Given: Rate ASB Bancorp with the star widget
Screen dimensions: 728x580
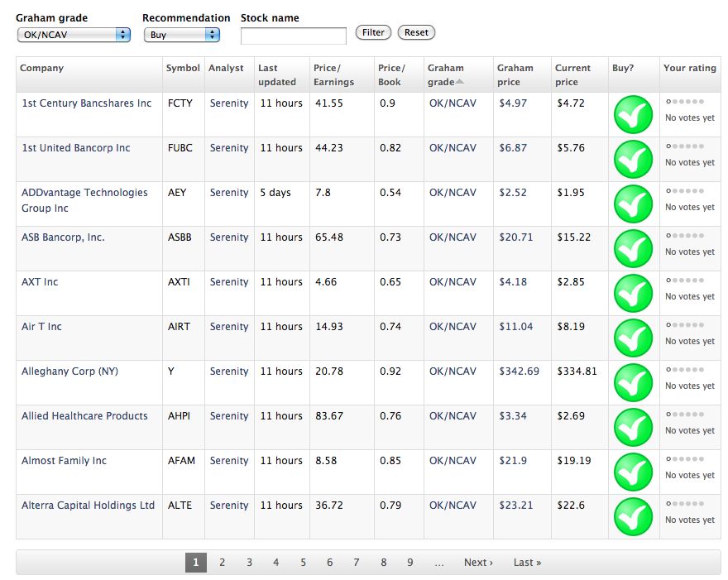Looking at the screenshot, I should tap(685, 236).
